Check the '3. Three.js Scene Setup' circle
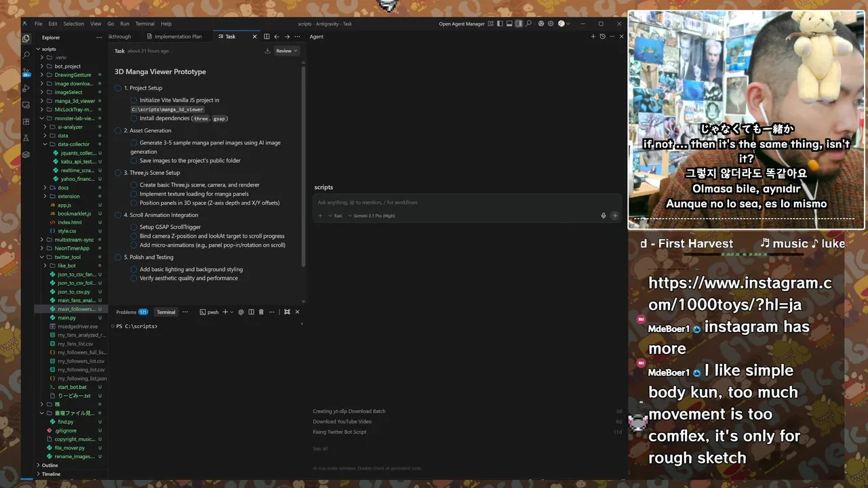Viewport: 868px width, 488px height. (x=118, y=173)
